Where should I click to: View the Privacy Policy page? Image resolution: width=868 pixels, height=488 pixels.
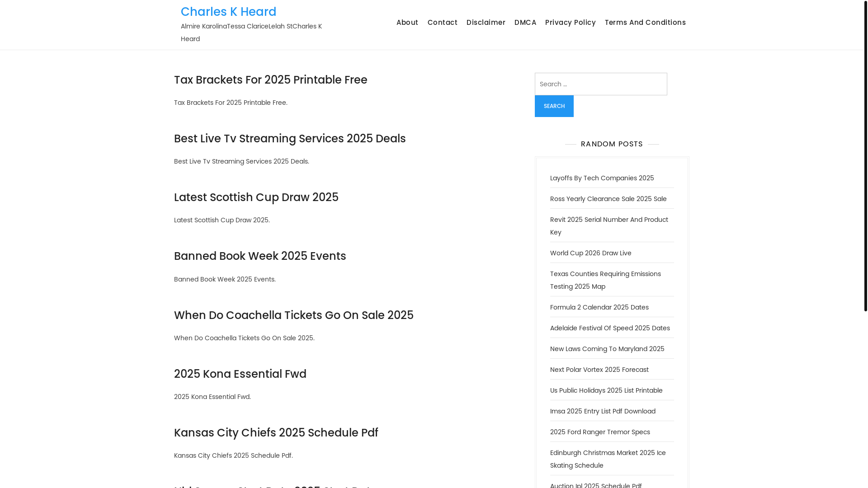pyautogui.click(x=571, y=23)
